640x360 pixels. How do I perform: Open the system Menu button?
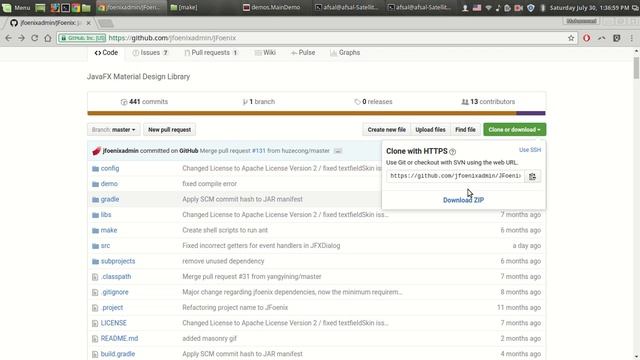tap(16, 7)
